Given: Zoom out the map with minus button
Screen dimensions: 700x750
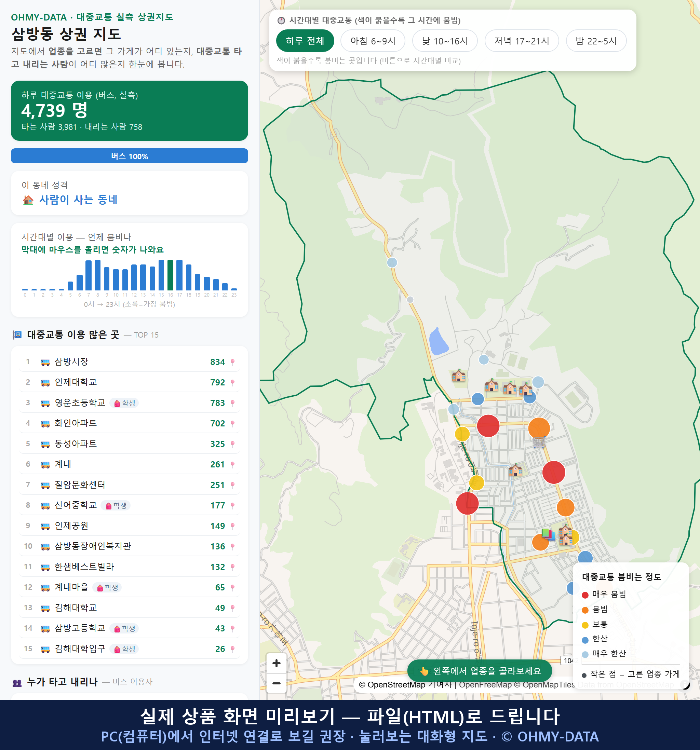Looking at the screenshot, I should point(276,683).
